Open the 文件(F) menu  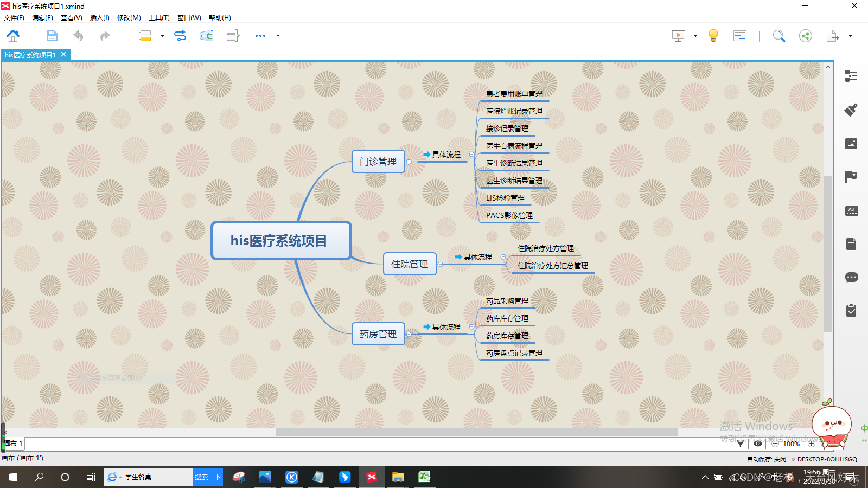(x=14, y=17)
